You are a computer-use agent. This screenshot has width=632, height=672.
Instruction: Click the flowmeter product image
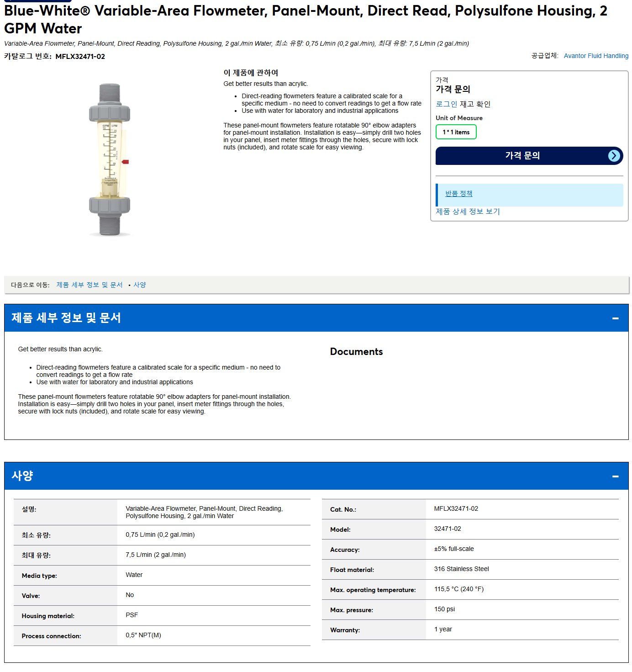point(110,160)
